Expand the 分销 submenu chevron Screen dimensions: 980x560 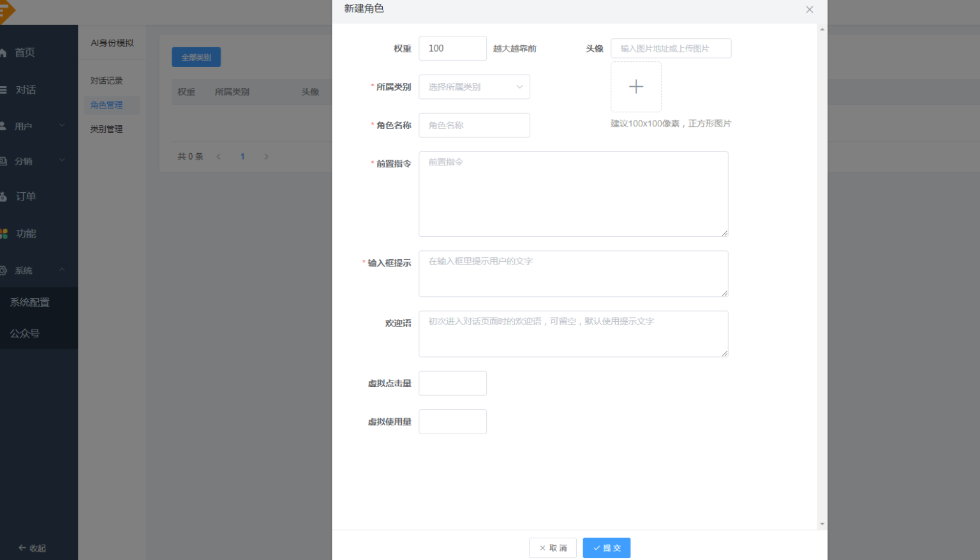tap(62, 161)
